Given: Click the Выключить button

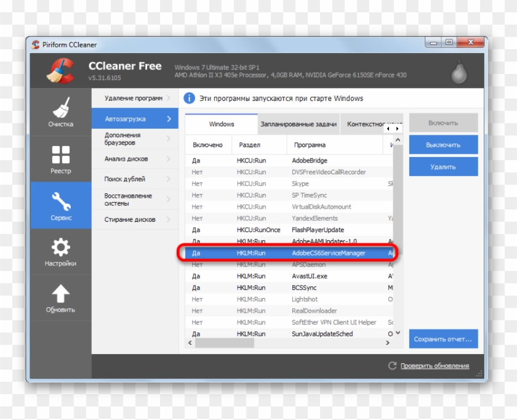Looking at the screenshot, I should point(443,143).
